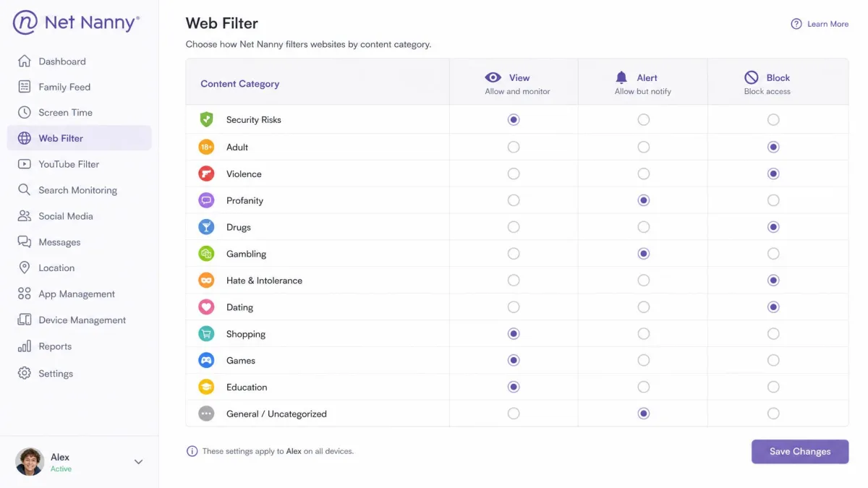Open the Reports section
This screenshot has height=488, width=868.
[80, 346]
